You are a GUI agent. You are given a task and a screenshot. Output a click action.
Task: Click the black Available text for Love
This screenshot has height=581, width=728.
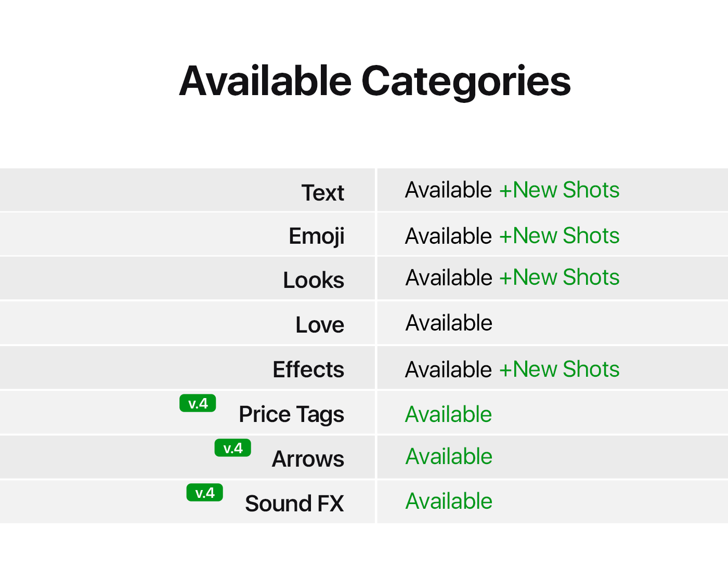(x=449, y=323)
